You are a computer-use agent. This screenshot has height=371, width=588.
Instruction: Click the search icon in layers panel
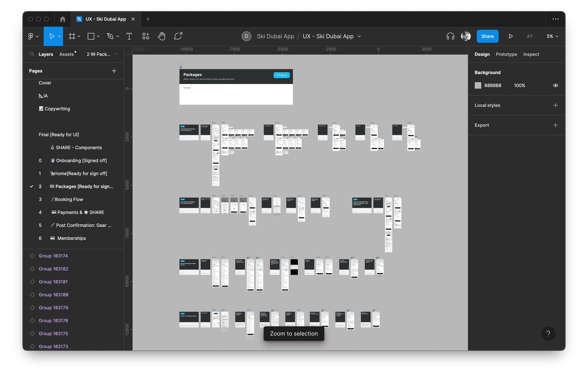(32, 54)
